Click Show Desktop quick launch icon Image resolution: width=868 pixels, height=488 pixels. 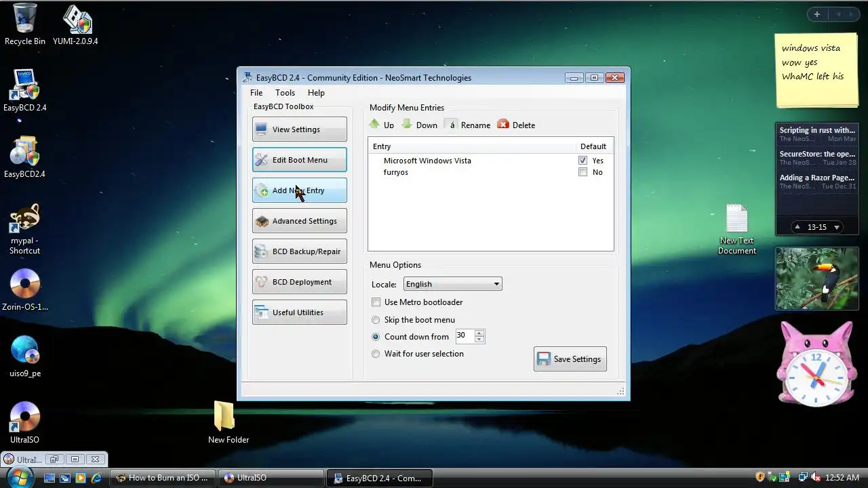pos(50,478)
